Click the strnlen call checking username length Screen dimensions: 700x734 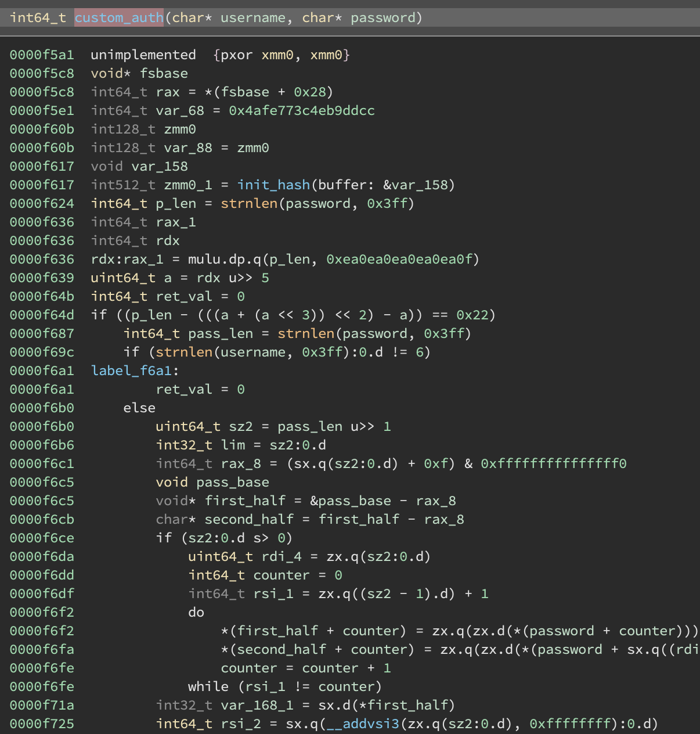[185, 352]
